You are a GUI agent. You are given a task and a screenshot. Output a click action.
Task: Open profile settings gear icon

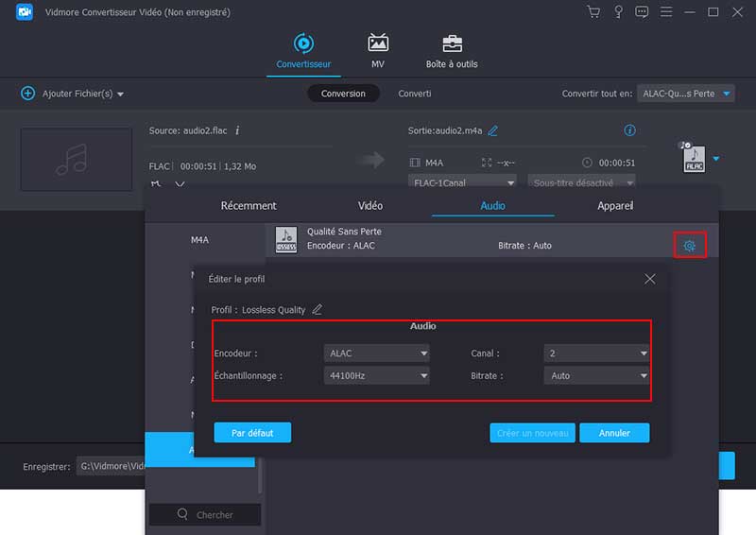(x=690, y=246)
